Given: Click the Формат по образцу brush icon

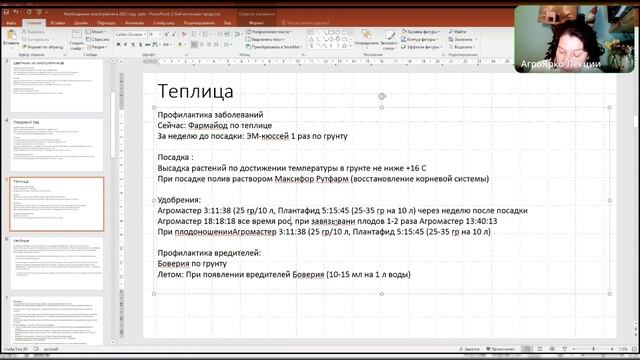Looking at the screenshot, I should [24, 47].
